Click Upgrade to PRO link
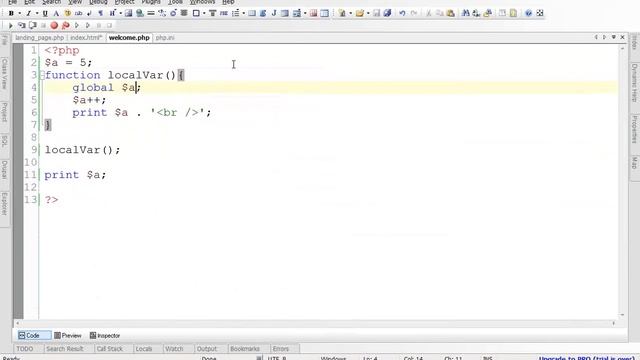Image resolution: width=640 pixels, height=360 pixels. point(587,358)
